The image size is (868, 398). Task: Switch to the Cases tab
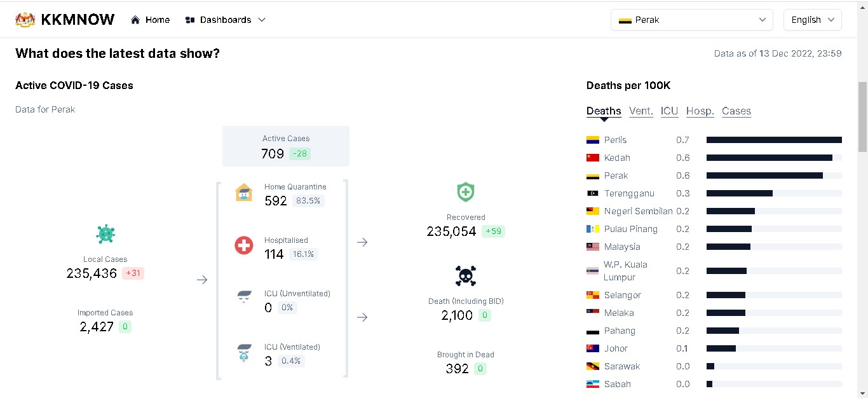pos(736,111)
